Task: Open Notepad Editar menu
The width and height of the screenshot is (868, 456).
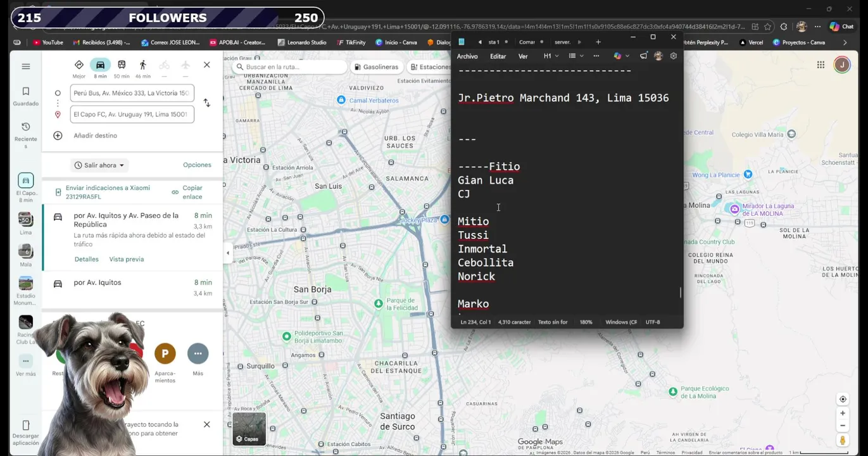Action: coord(498,56)
